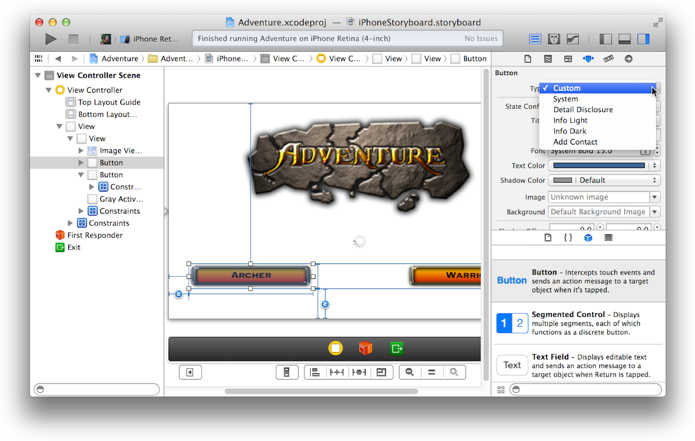Show the Media library
Image resolution: width=695 pixels, height=441 pixels.
[x=608, y=238]
